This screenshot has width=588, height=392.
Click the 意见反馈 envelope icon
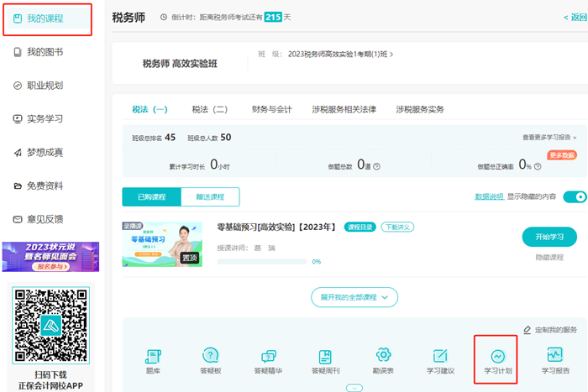point(18,219)
